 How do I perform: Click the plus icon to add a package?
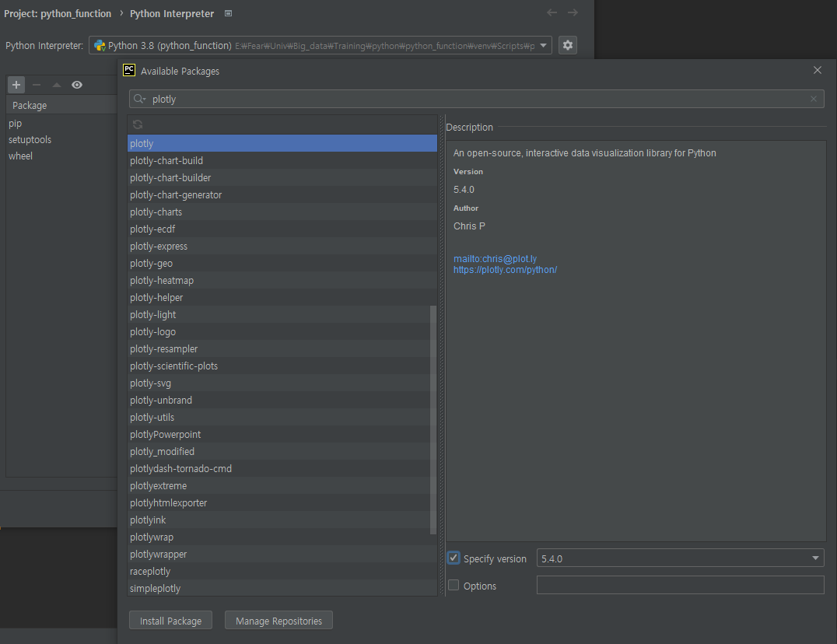[16, 85]
